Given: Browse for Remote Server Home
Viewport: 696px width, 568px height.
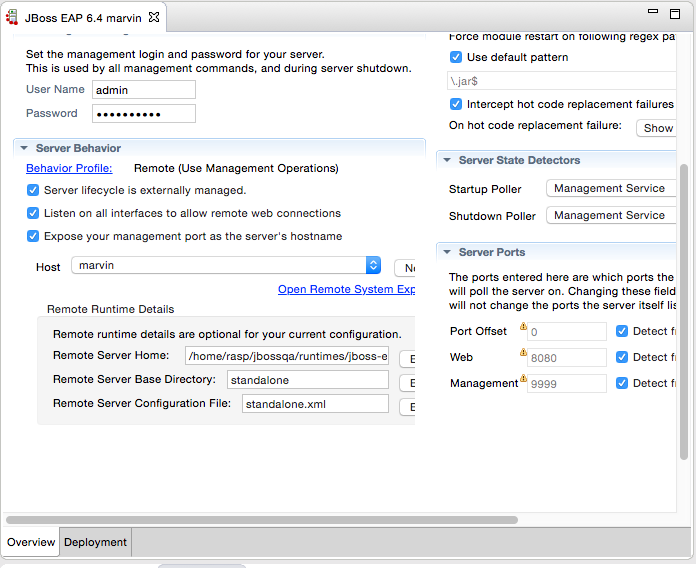Looking at the screenshot, I should pos(407,359).
